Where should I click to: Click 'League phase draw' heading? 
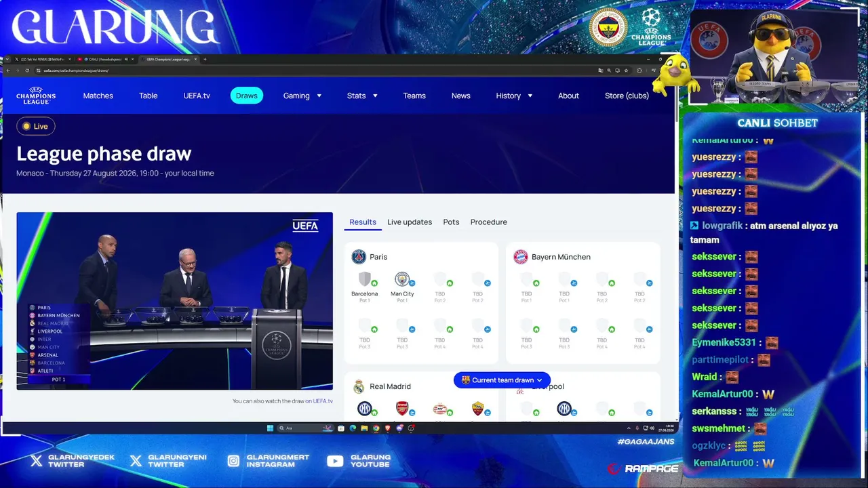[104, 154]
